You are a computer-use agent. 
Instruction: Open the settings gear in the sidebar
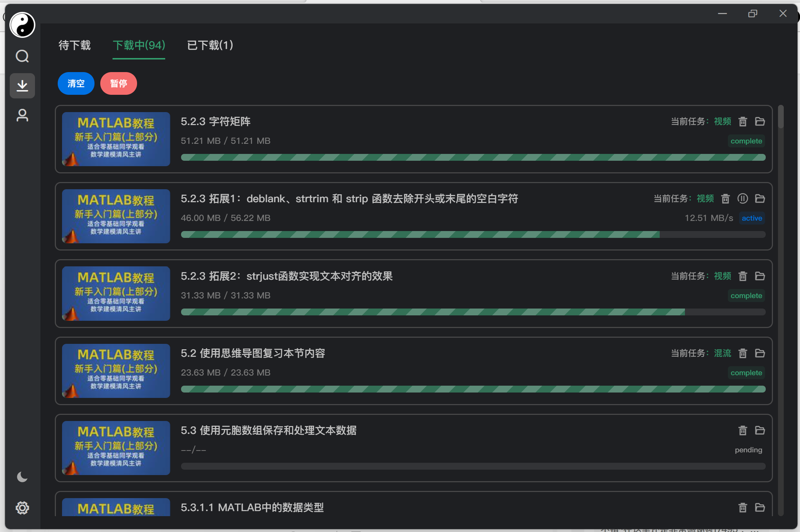(22, 507)
